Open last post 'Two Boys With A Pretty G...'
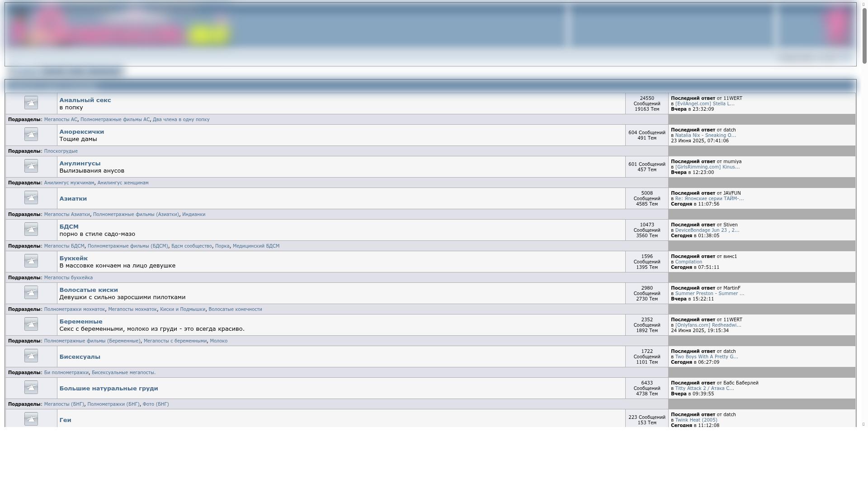This screenshot has height=488, width=868. [706, 357]
